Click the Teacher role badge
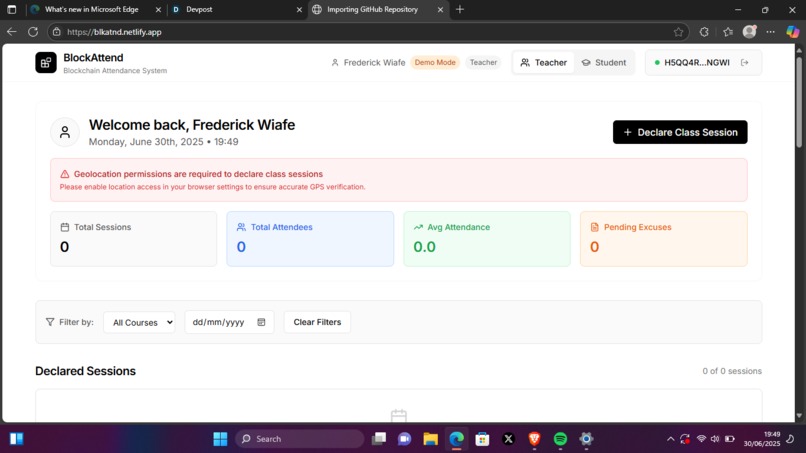This screenshot has height=453, width=806. point(483,62)
